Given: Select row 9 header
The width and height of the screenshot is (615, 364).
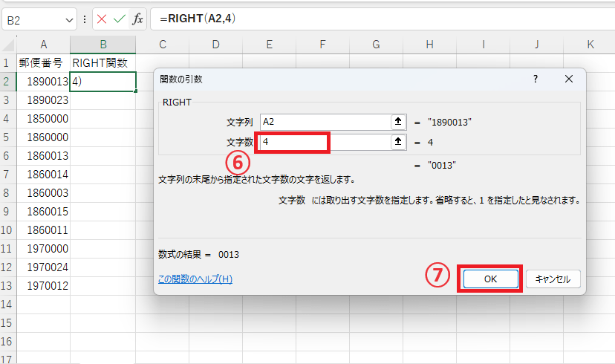Looking at the screenshot, I should 8,212.
